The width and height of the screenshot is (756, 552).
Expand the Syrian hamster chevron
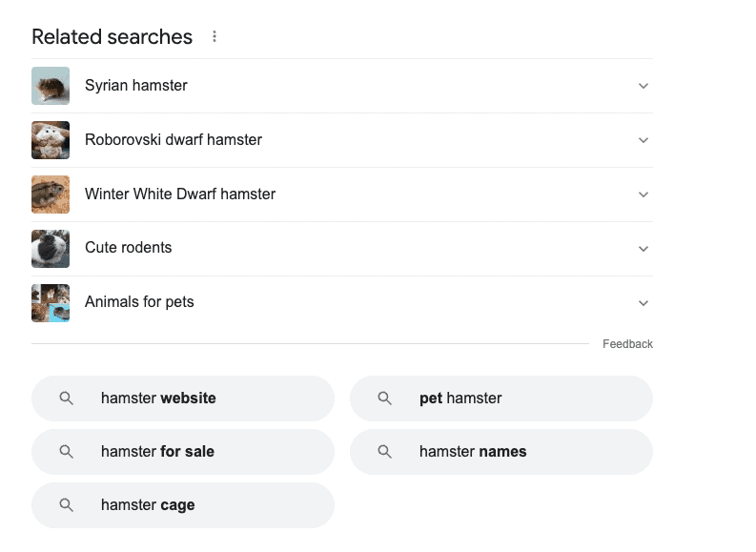644,86
